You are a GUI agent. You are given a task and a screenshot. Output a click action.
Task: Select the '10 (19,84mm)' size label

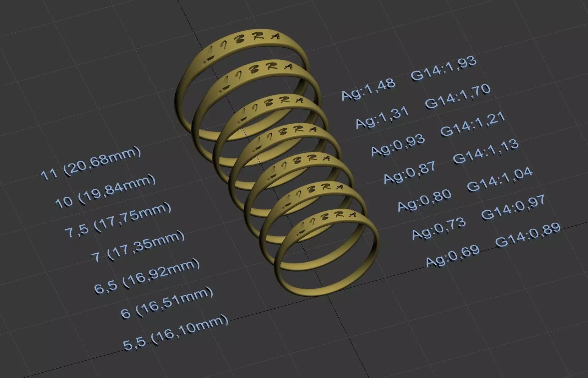(x=106, y=191)
